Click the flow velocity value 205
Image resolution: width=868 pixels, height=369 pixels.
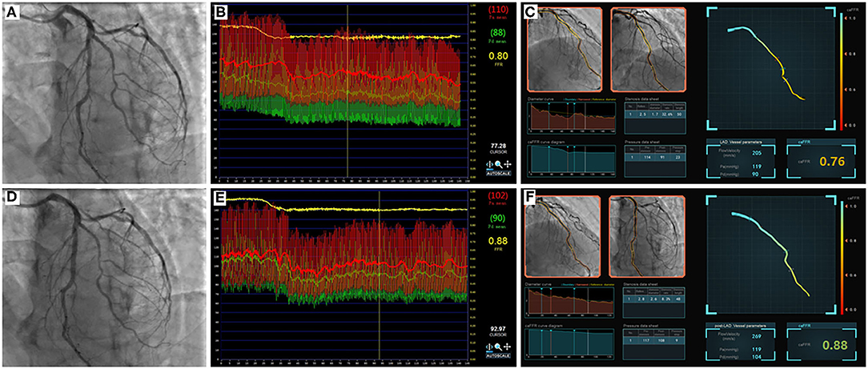(757, 152)
